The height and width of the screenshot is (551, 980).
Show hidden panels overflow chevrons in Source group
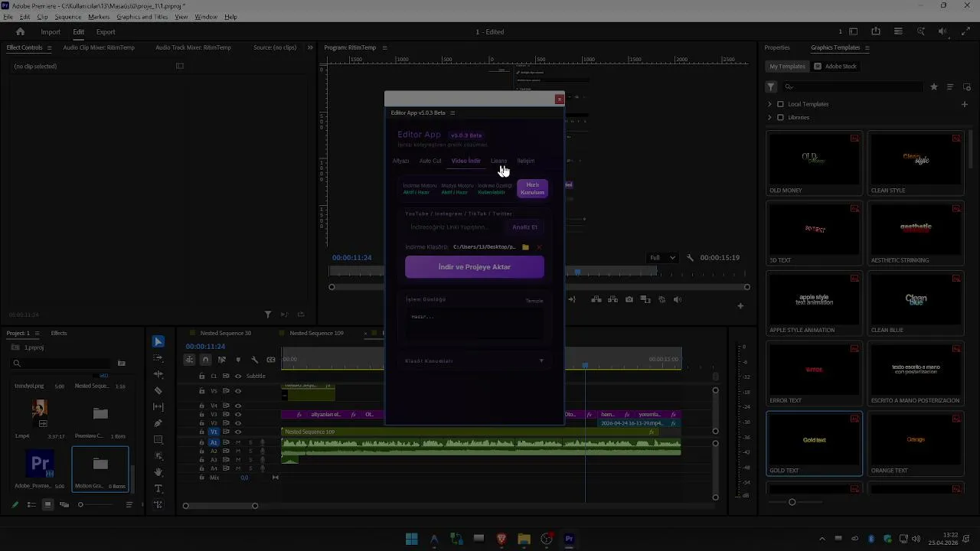(x=310, y=47)
